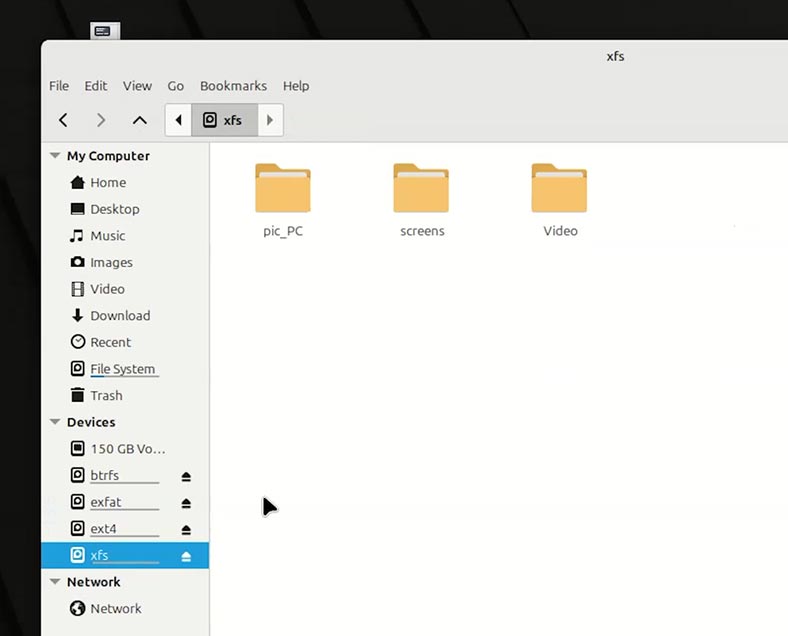The image size is (788, 636).
Task: Click the xfs path bar button
Action: [x=224, y=120]
